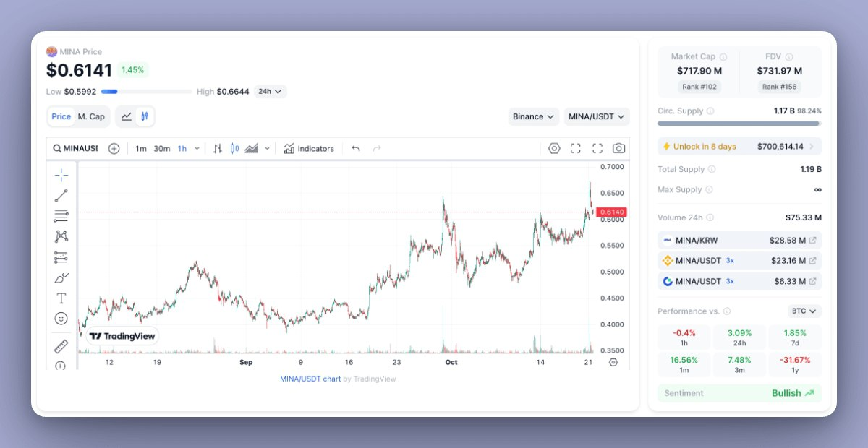Image resolution: width=868 pixels, height=448 pixels.
Task: Open the Indicators menu
Action: click(309, 148)
